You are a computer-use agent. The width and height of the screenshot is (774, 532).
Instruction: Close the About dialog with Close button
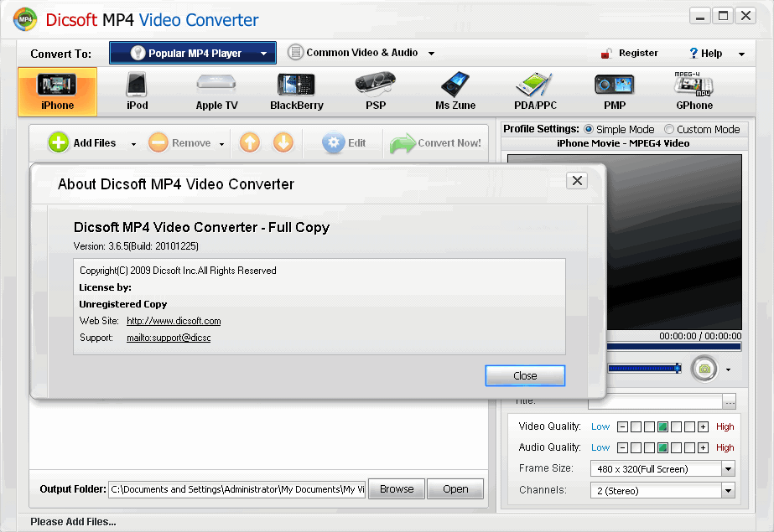tap(525, 375)
